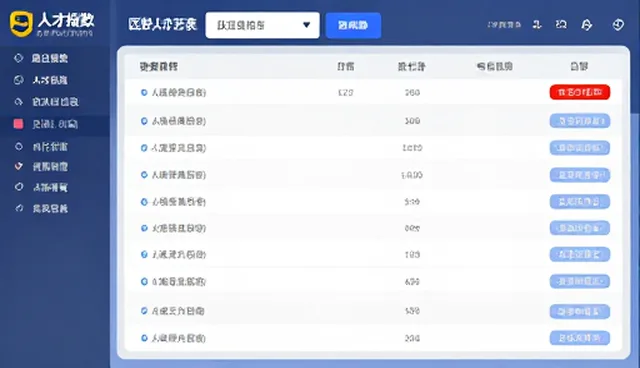Viewport: 640px width, 368px height.
Task: Click the light blue action button in the second row
Action: 580,121
